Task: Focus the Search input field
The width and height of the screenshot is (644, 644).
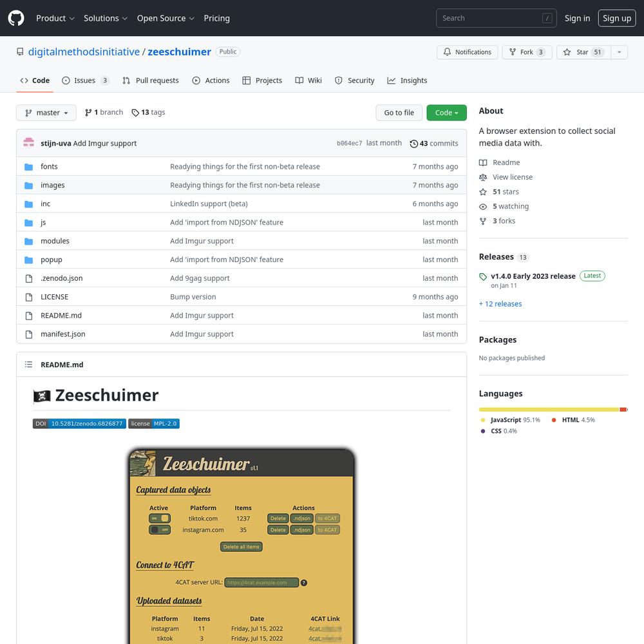Action: click(x=496, y=18)
